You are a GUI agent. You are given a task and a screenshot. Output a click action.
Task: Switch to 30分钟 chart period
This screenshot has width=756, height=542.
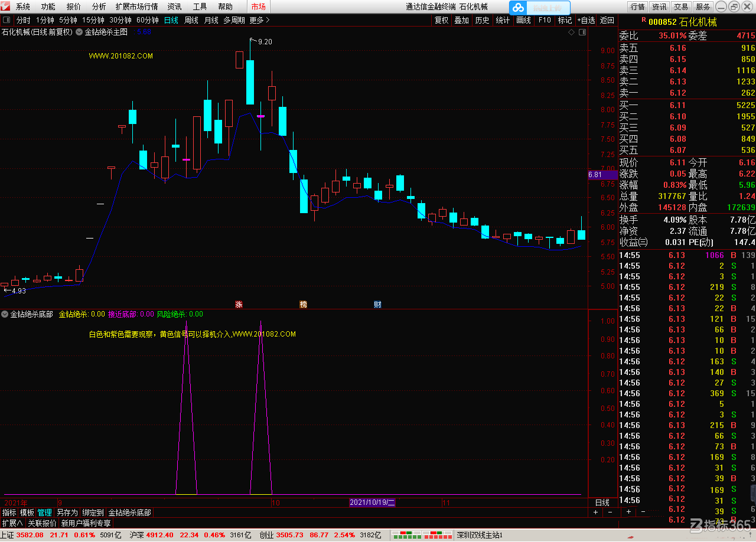pyautogui.click(x=120, y=19)
